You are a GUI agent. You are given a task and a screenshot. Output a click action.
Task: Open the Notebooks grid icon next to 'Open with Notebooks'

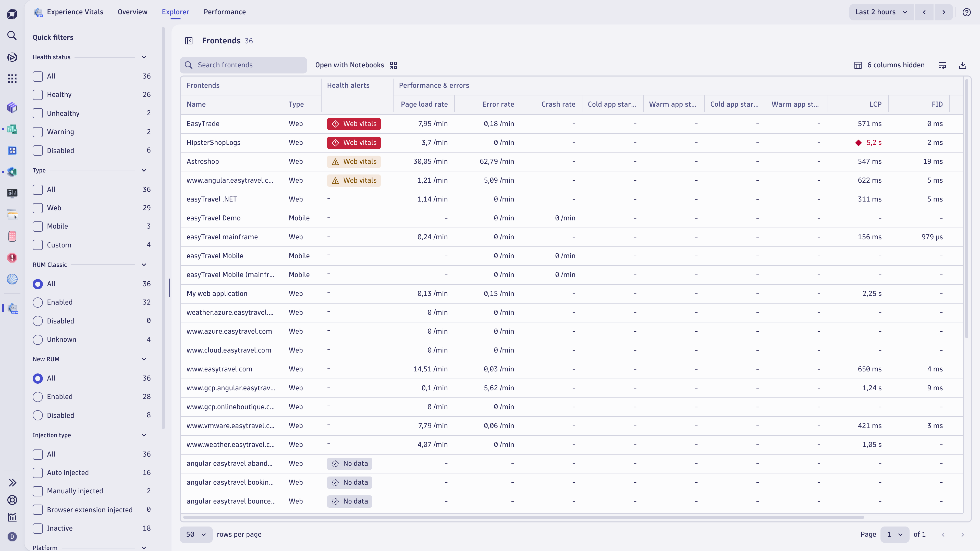pos(393,65)
